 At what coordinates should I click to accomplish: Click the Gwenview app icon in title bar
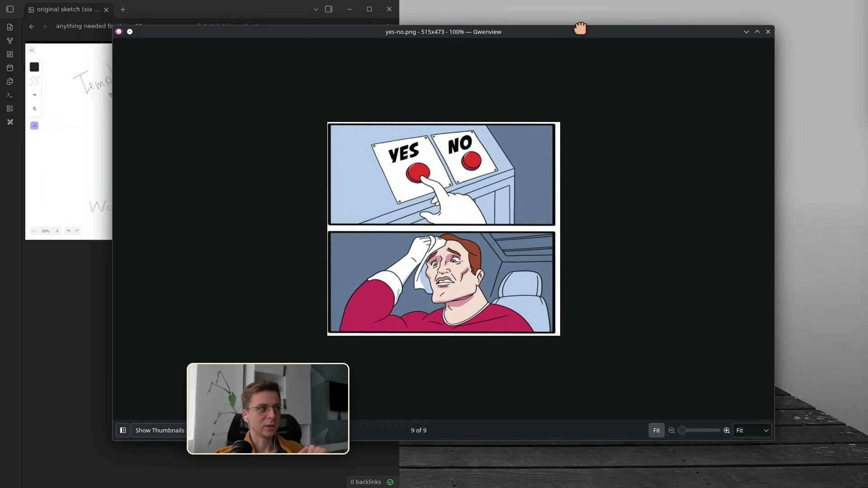pyautogui.click(x=119, y=32)
